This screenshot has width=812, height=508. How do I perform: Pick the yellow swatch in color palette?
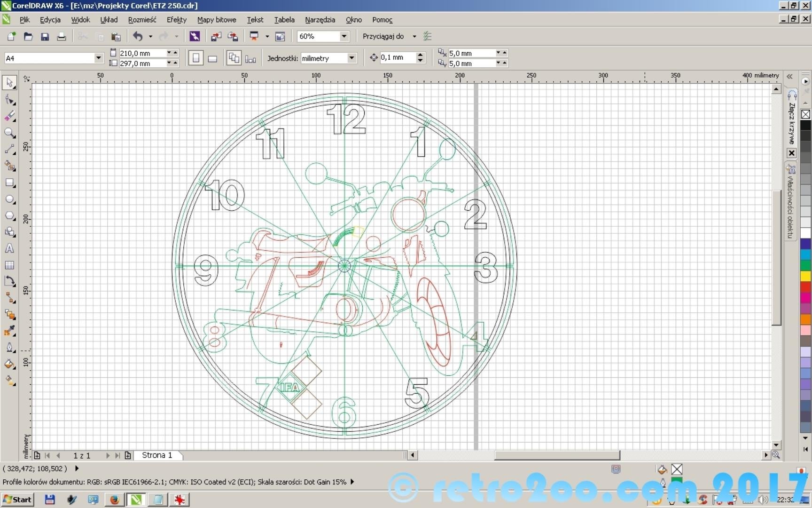pos(805,276)
